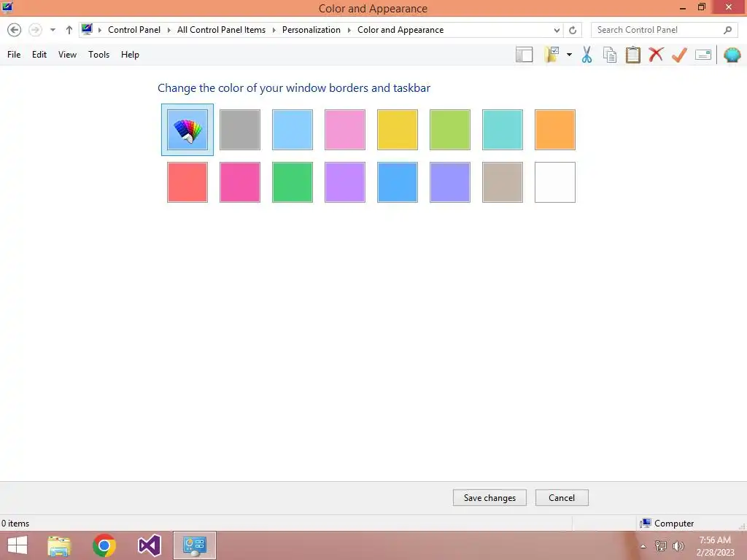747x560 pixels.
Task: Expand the address bar history dropdown
Action: 557,30
